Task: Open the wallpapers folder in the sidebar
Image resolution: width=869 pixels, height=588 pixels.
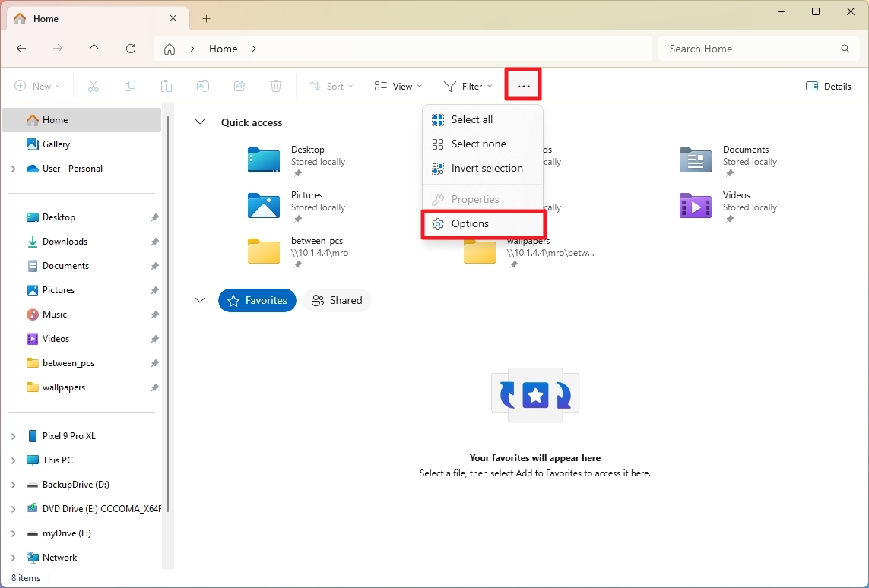Action: [65, 387]
